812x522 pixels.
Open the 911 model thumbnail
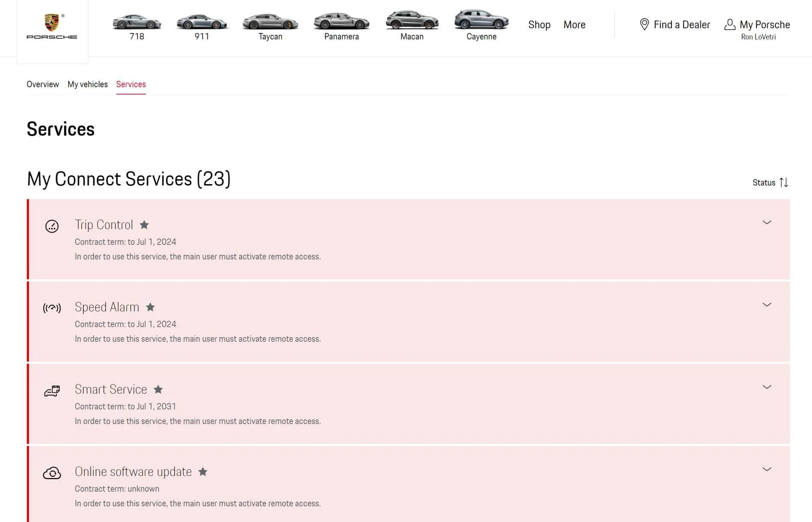202,21
